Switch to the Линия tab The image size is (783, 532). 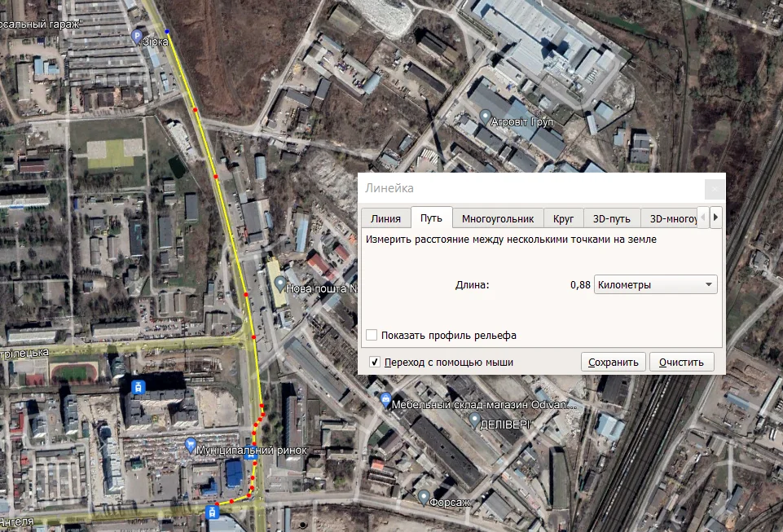coord(385,218)
